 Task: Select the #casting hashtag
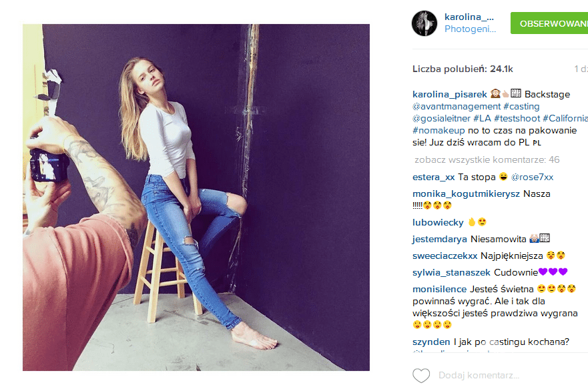[x=521, y=106]
